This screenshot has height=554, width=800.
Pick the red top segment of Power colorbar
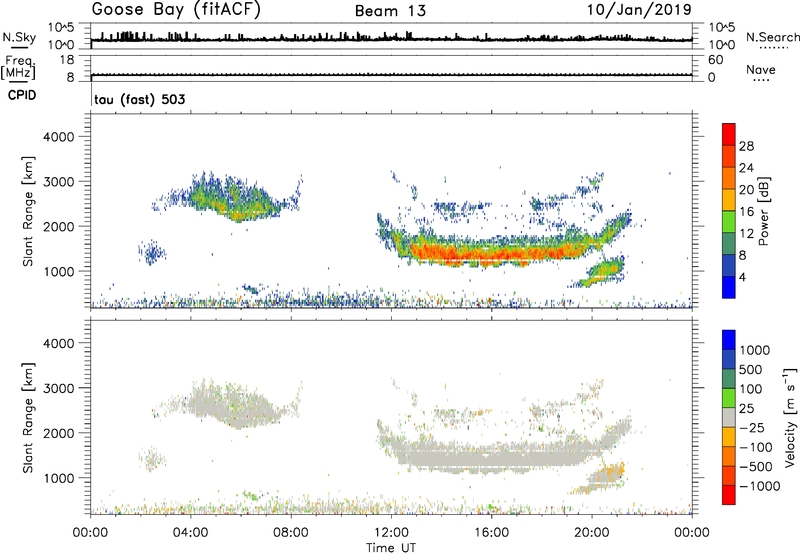(729, 135)
